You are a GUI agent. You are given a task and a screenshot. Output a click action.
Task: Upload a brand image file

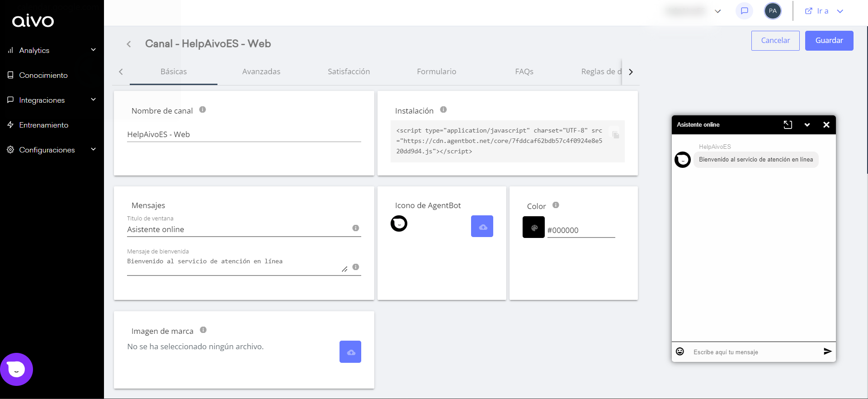pos(350,351)
